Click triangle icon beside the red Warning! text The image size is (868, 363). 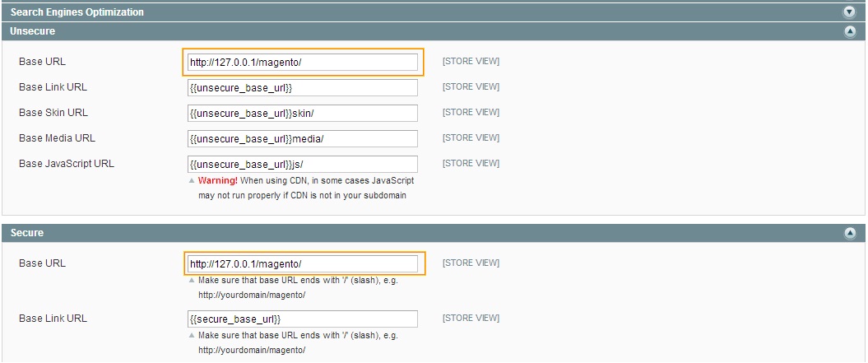pyautogui.click(x=193, y=180)
